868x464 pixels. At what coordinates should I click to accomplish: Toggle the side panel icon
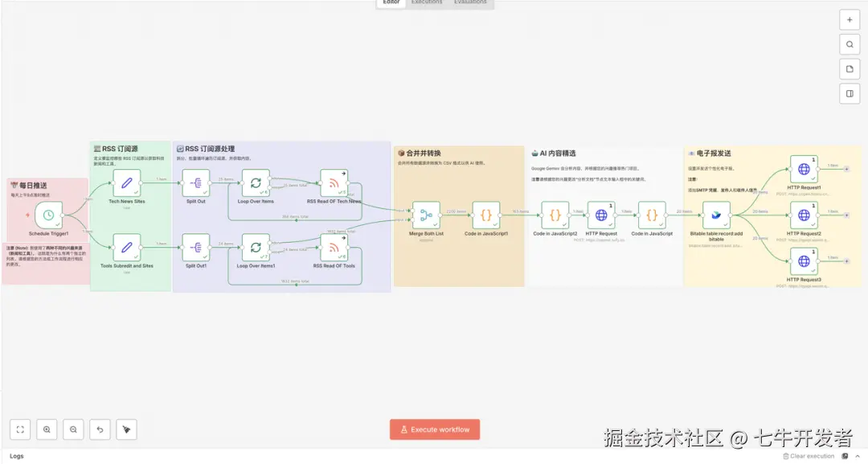(850, 93)
